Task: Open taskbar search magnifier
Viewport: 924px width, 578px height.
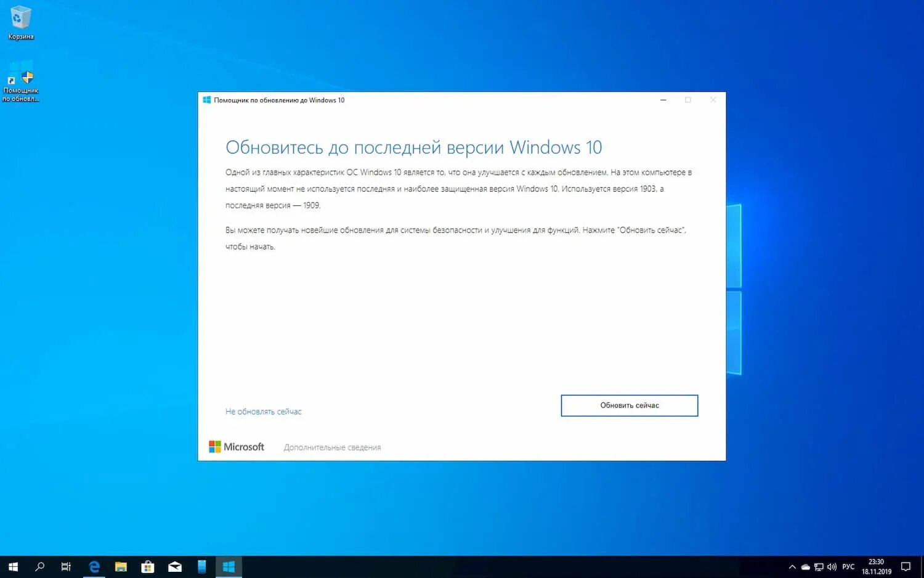Action: tap(40, 567)
